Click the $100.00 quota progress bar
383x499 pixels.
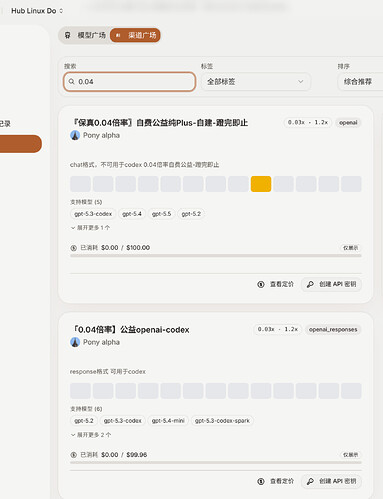[216, 256]
